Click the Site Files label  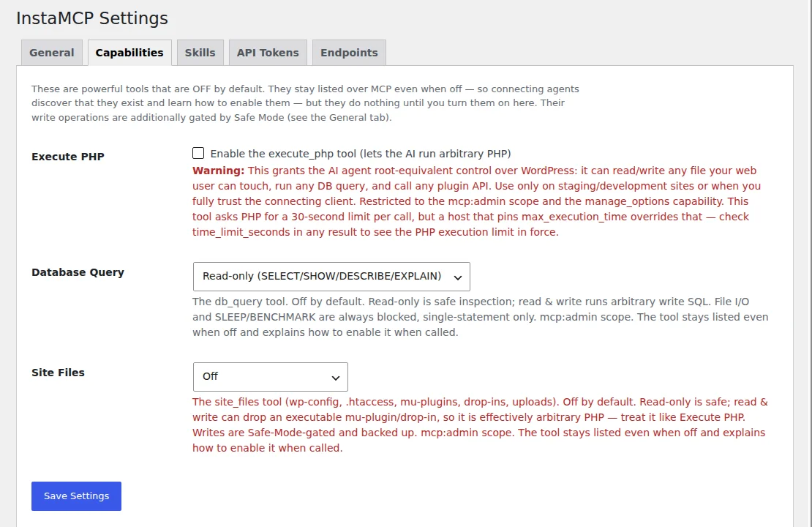[58, 373]
